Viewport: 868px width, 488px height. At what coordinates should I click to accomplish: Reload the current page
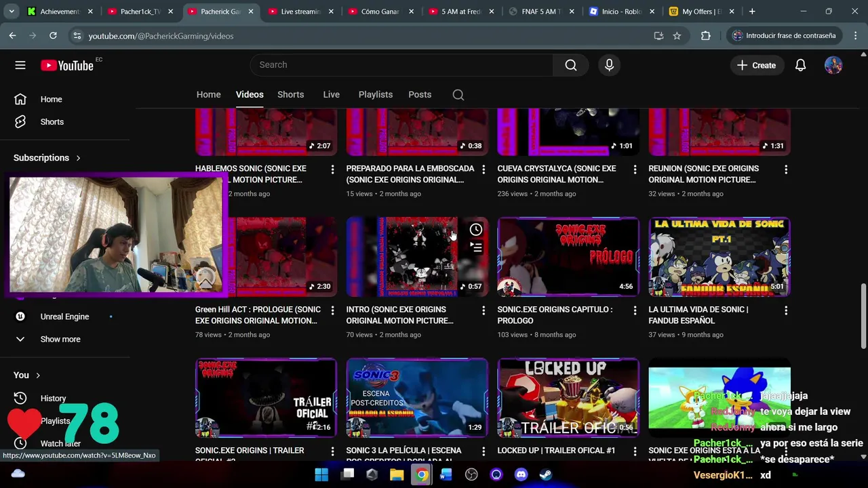[53, 36]
